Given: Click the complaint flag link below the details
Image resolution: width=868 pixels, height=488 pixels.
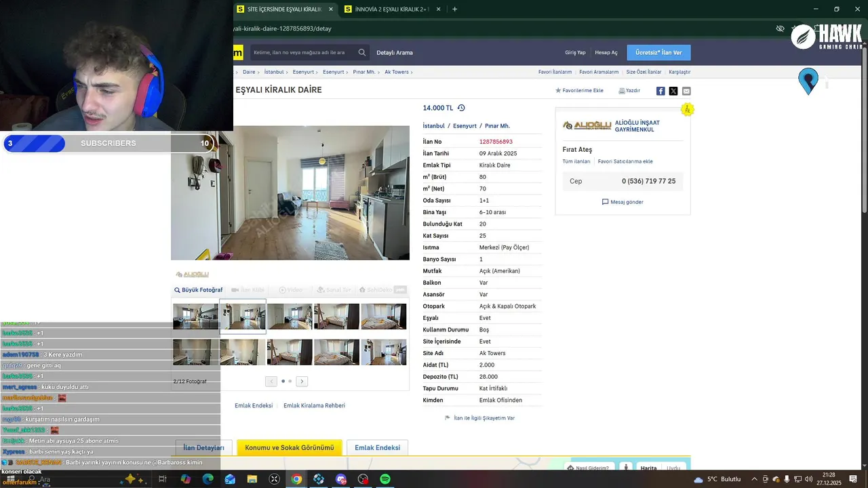Looking at the screenshot, I should pos(479,418).
